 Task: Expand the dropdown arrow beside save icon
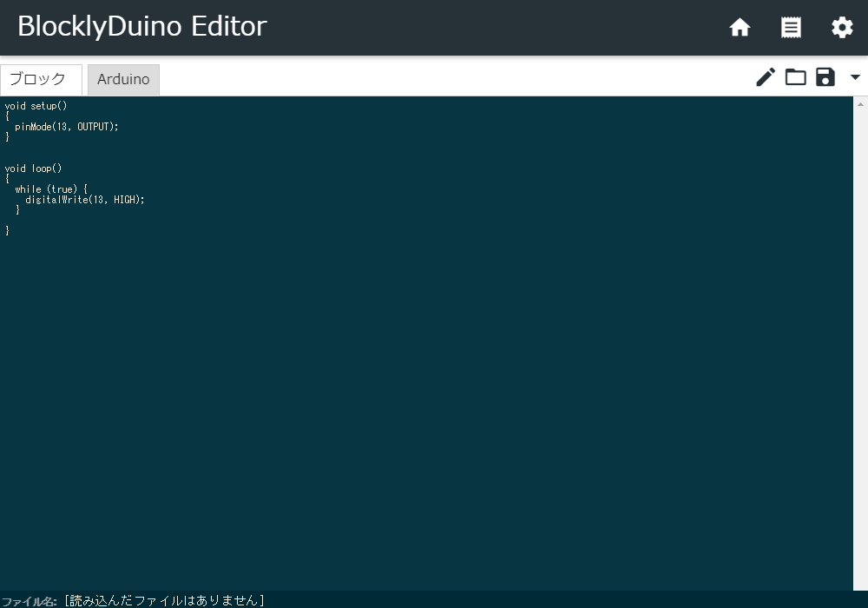[855, 77]
